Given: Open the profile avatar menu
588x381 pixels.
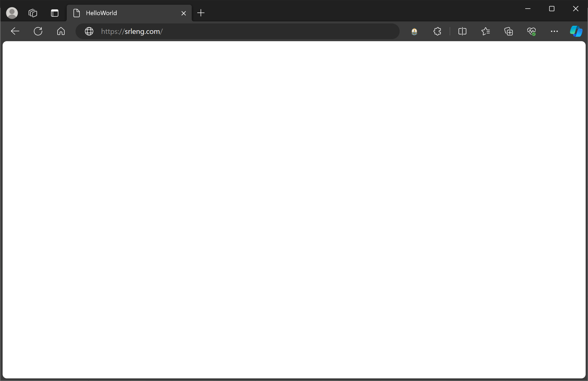Looking at the screenshot, I should point(12,13).
